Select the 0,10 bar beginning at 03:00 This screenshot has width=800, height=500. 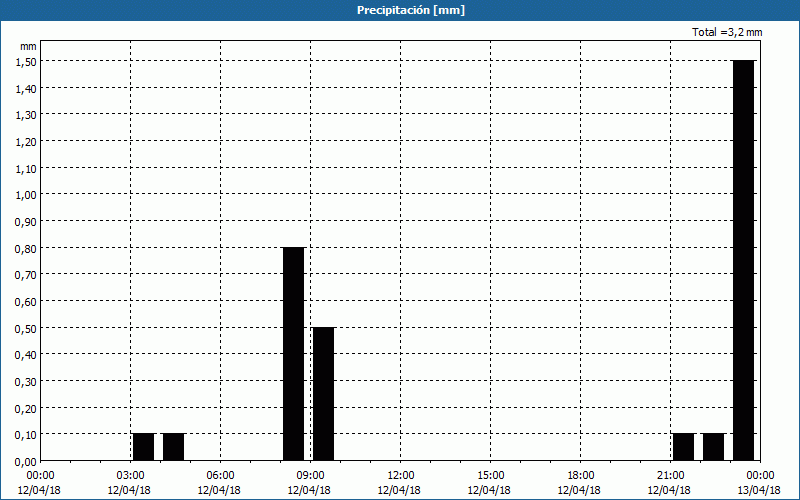tap(143, 447)
